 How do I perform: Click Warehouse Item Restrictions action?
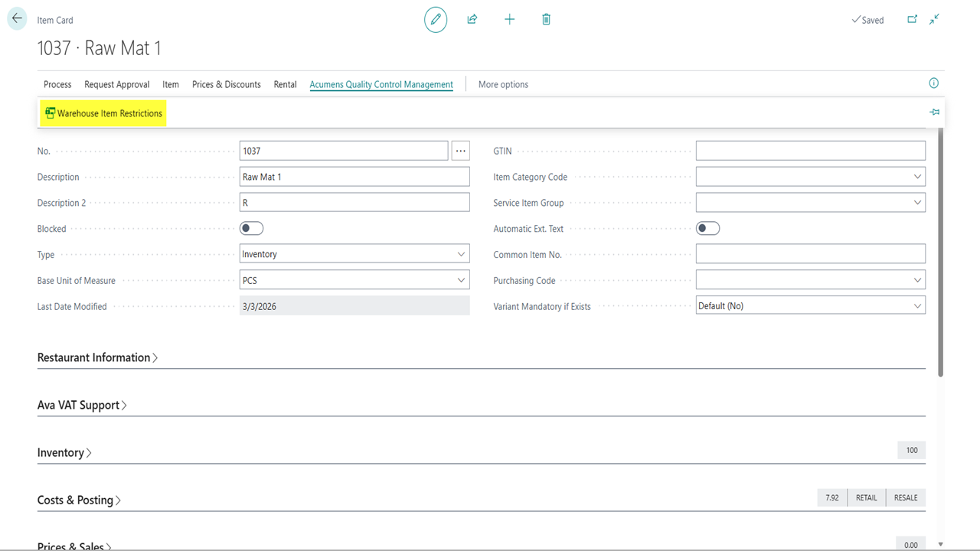pyautogui.click(x=103, y=113)
